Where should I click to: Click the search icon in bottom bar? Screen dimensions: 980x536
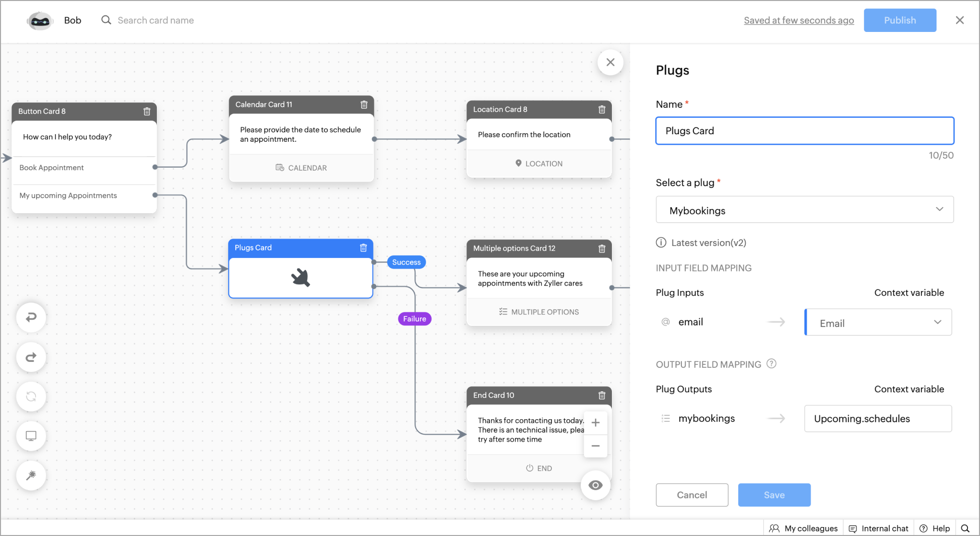pyautogui.click(x=965, y=528)
